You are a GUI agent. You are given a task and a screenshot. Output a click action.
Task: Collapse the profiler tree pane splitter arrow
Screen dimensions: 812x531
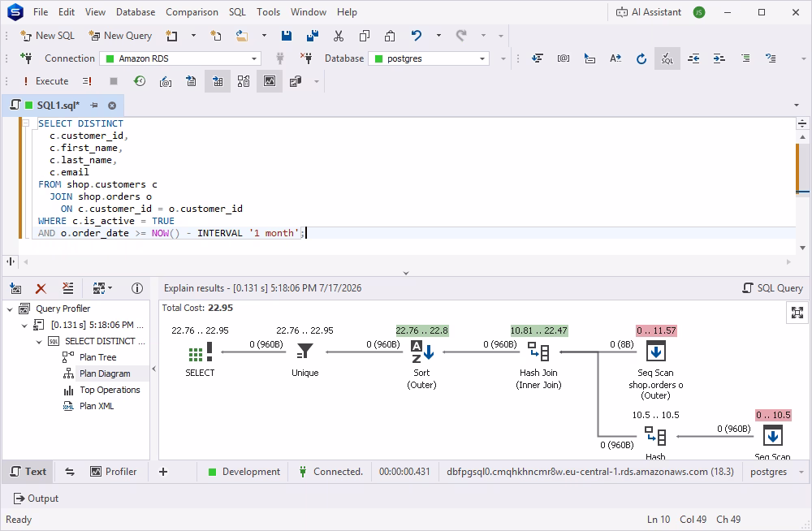(x=153, y=369)
